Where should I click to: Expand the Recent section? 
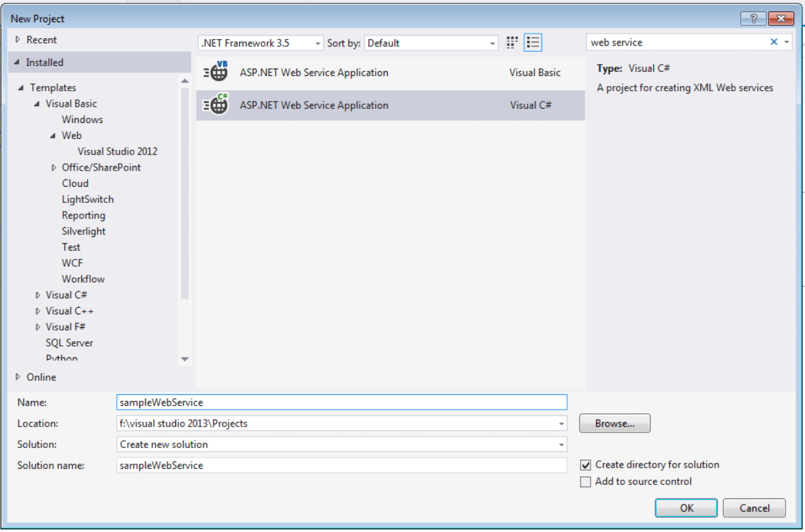18,40
